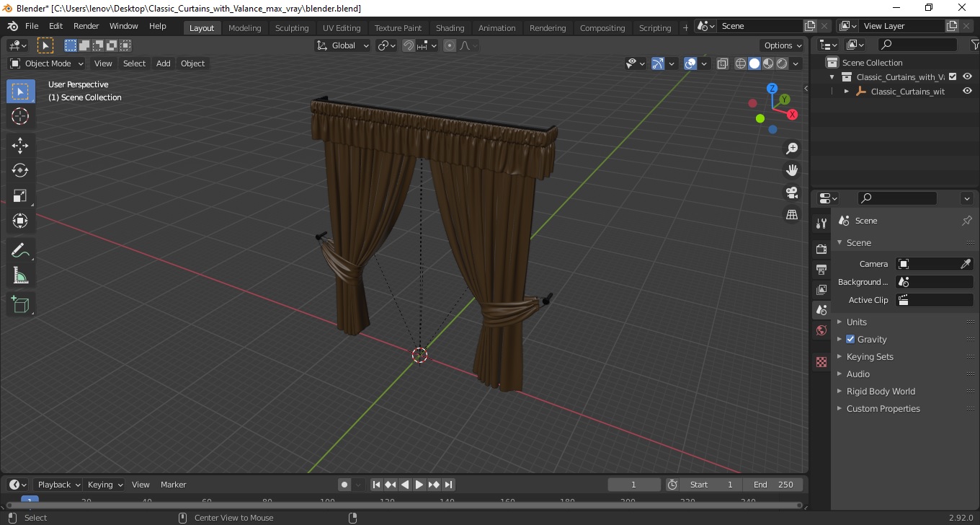Open the Render menu

[86, 26]
